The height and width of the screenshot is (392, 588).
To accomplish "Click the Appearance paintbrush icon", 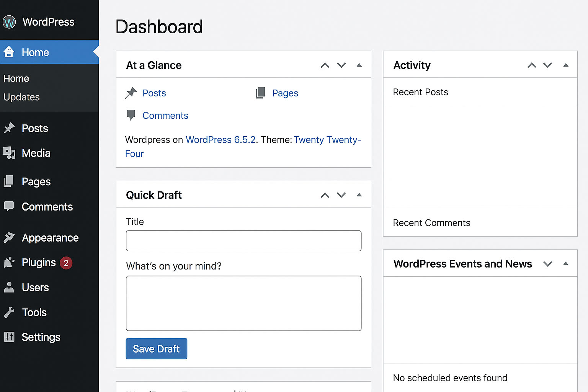I will 9,238.
